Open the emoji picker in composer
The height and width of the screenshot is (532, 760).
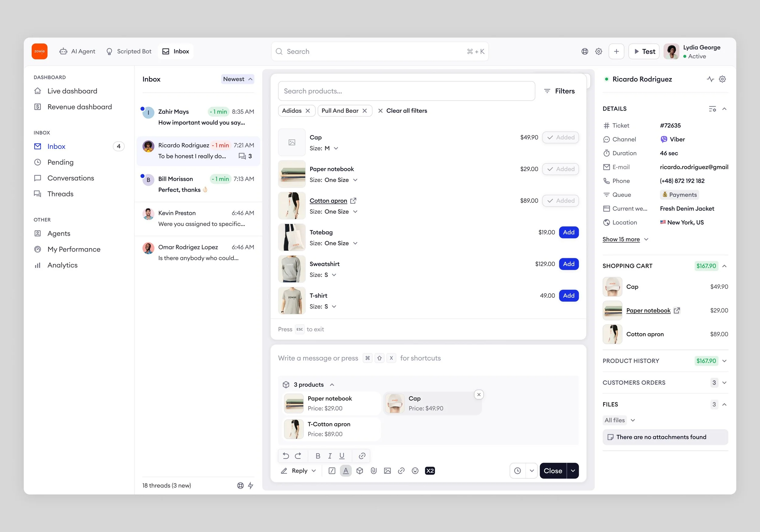click(x=415, y=471)
